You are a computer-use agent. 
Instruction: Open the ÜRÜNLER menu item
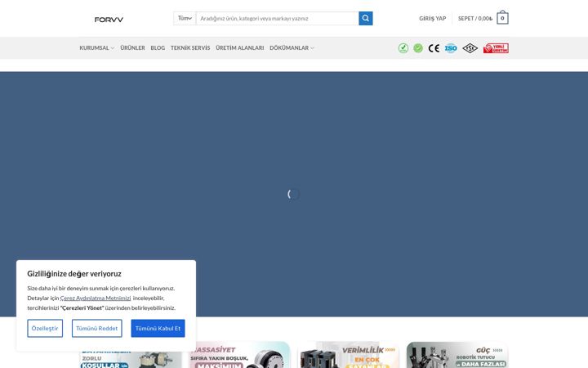[132, 48]
